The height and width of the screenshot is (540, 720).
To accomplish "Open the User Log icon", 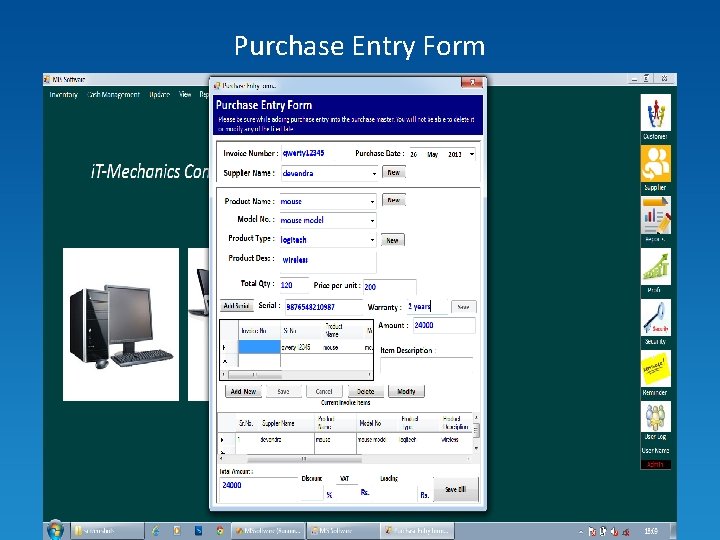I will [x=655, y=416].
